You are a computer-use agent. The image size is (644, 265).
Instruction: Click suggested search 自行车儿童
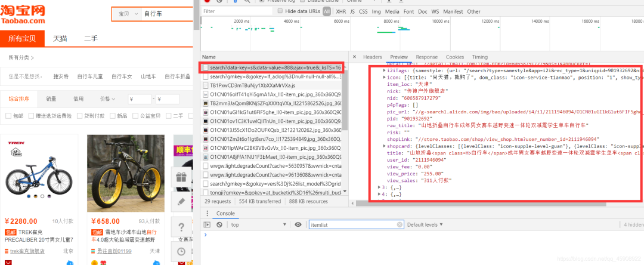click(x=90, y=76)
